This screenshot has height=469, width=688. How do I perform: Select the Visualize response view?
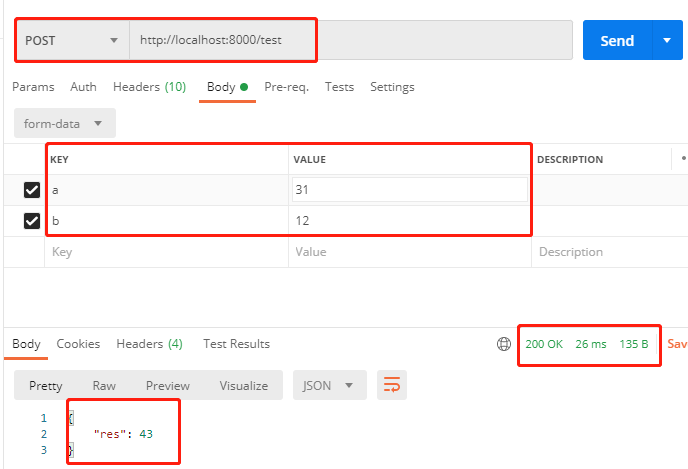coord(244,386)
